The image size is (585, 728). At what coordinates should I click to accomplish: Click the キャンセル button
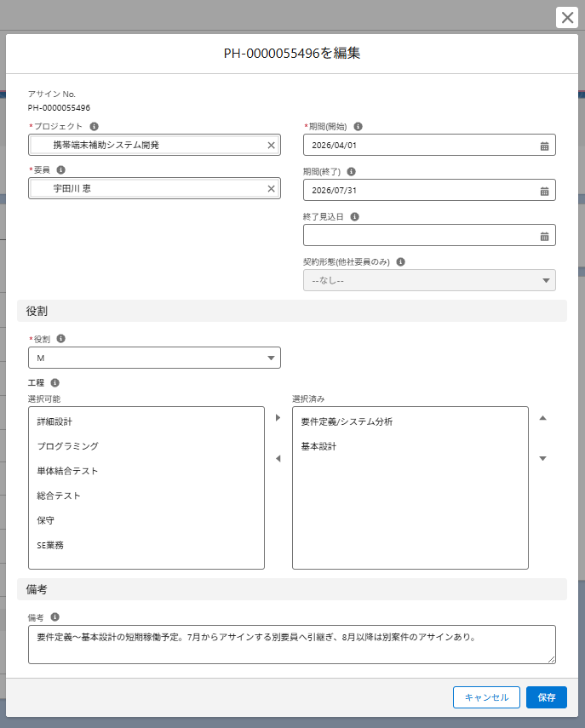point(486,697)
